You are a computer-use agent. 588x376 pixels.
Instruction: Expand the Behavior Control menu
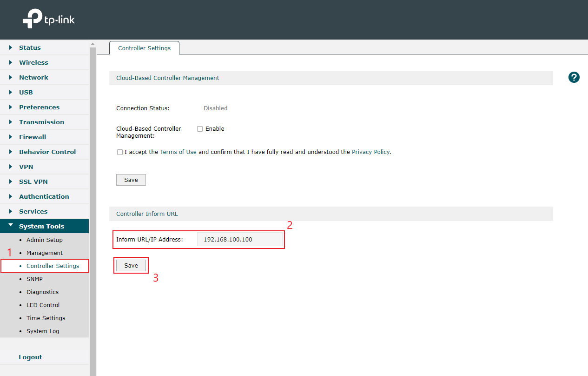tap(44, 152)
